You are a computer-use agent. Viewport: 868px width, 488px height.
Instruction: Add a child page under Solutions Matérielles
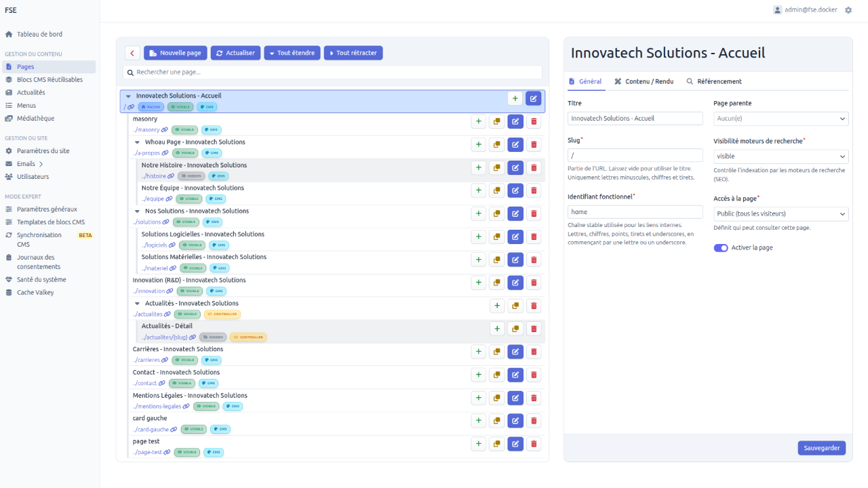click(479, 260)
